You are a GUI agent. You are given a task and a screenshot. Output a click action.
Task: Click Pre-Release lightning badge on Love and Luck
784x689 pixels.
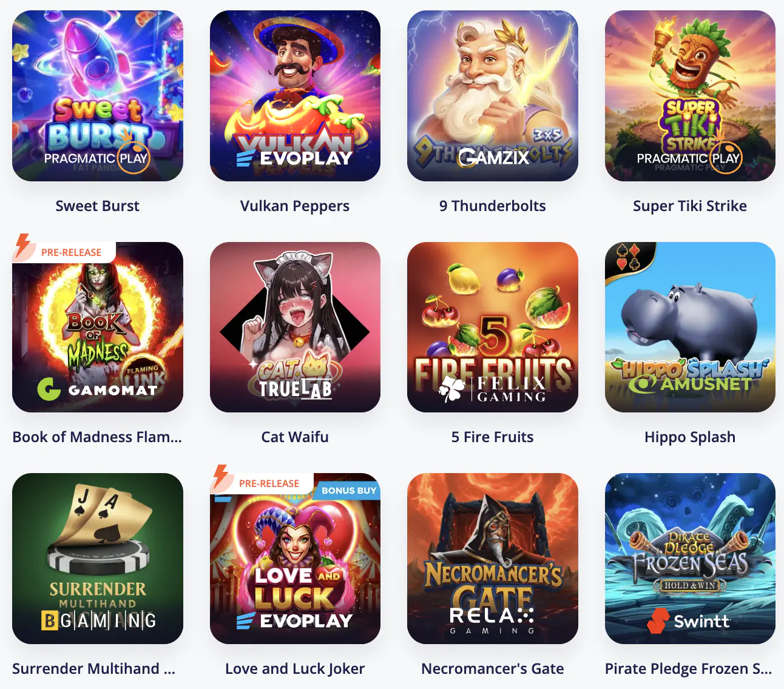[x=262, y=482]
